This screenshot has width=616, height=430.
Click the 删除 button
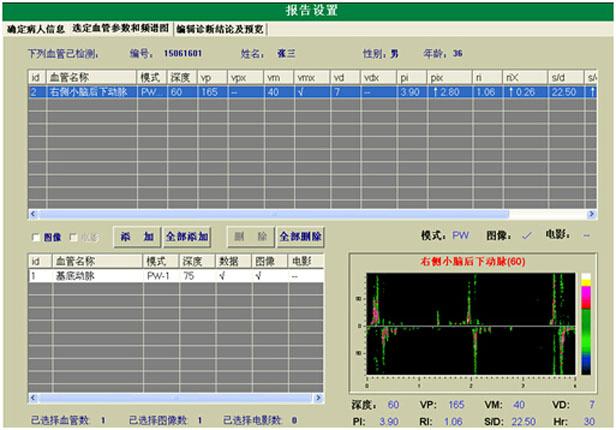(x=250, y=237)
